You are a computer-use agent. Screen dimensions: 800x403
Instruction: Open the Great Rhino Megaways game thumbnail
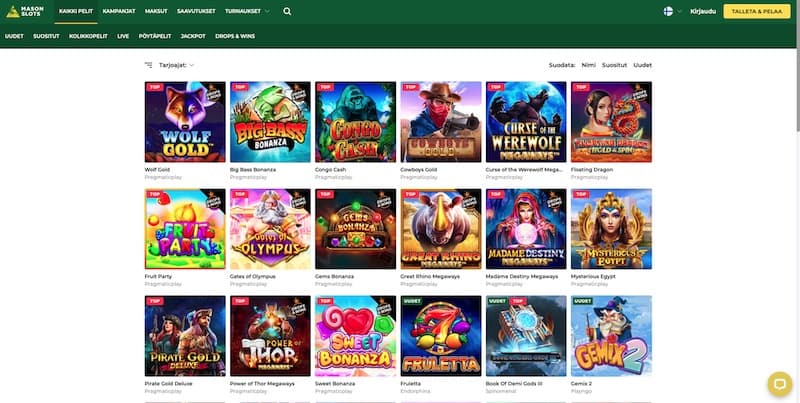click(441, 229)
